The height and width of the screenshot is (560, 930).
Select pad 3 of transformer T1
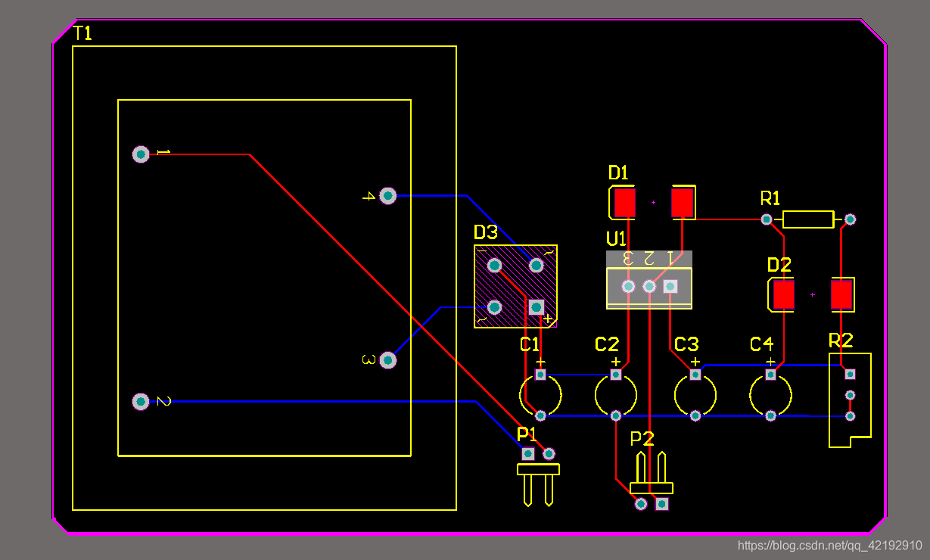(387, 360)
